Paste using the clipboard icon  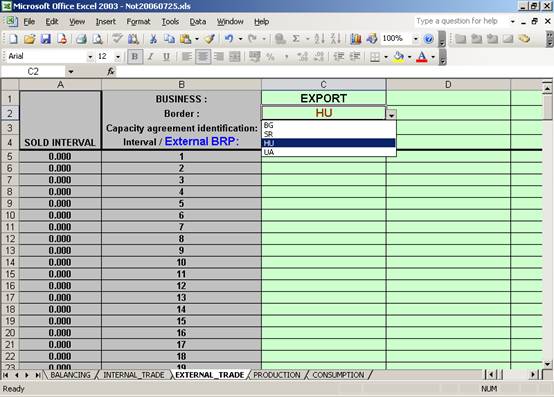(185, 38)
